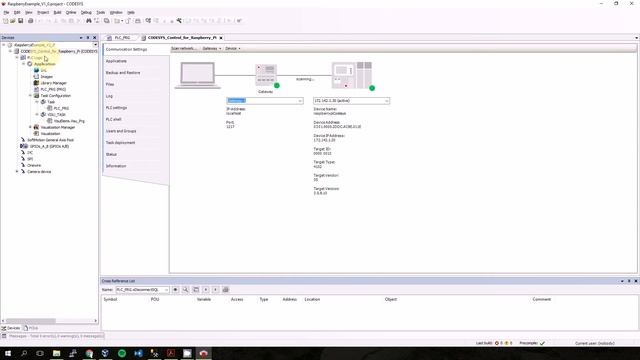Open the Online menu
The width and height of the screenshot is (640, 360).
71,13
